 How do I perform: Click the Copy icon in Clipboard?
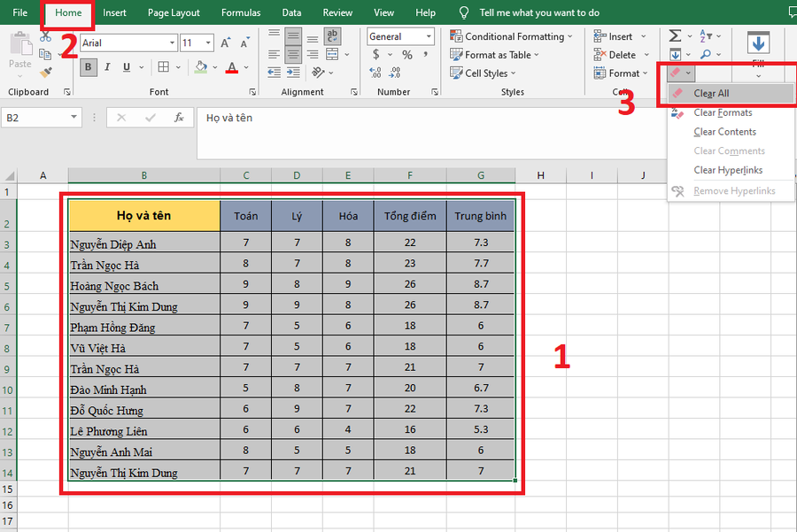tap(45, 54)
